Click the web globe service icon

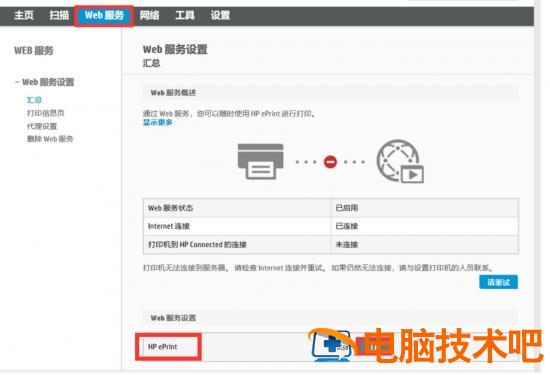point(400,161)
